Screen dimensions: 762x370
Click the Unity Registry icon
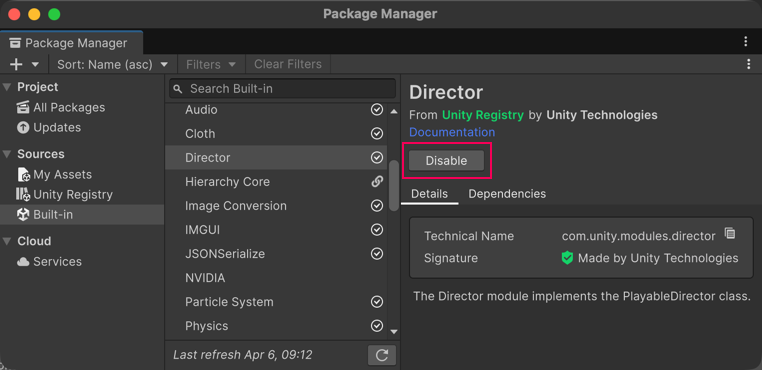pyautogui.click(x=23, y=194)
